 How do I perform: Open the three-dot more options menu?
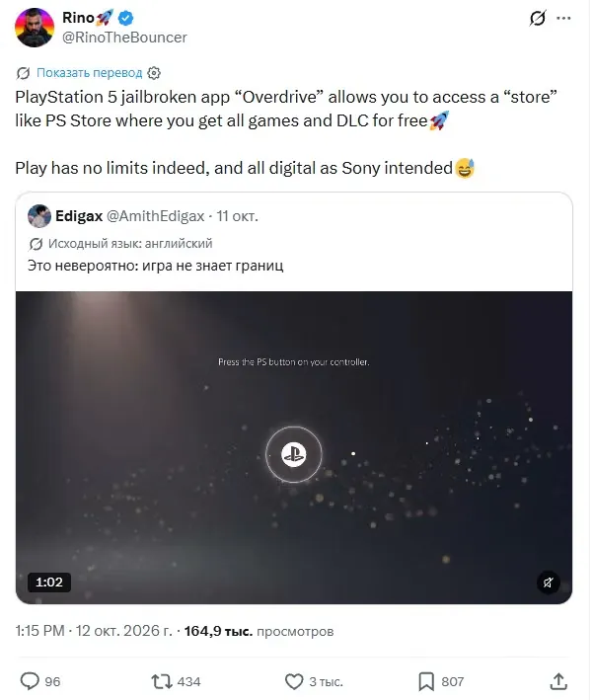point(563,19)
